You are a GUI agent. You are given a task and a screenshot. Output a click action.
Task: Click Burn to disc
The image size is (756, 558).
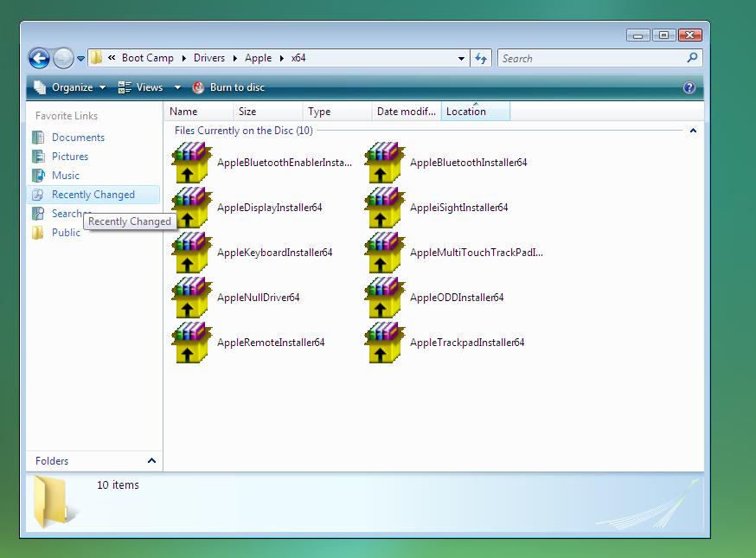tap(228, 87)
